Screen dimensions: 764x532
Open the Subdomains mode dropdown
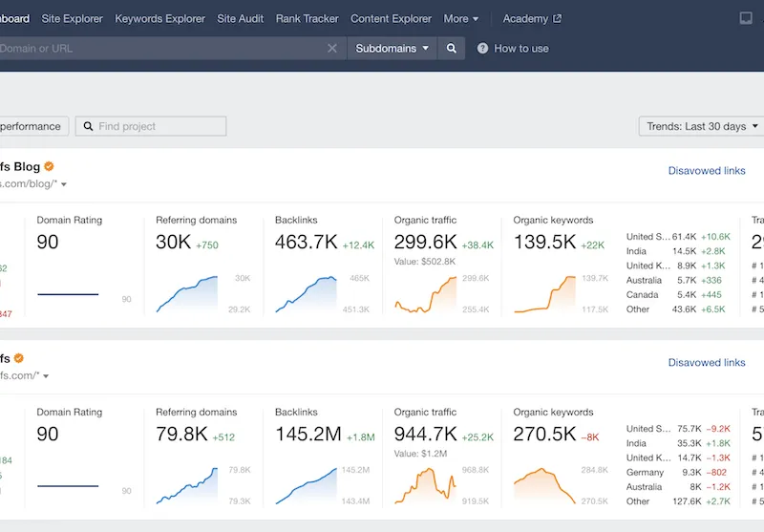click(392, 48)
